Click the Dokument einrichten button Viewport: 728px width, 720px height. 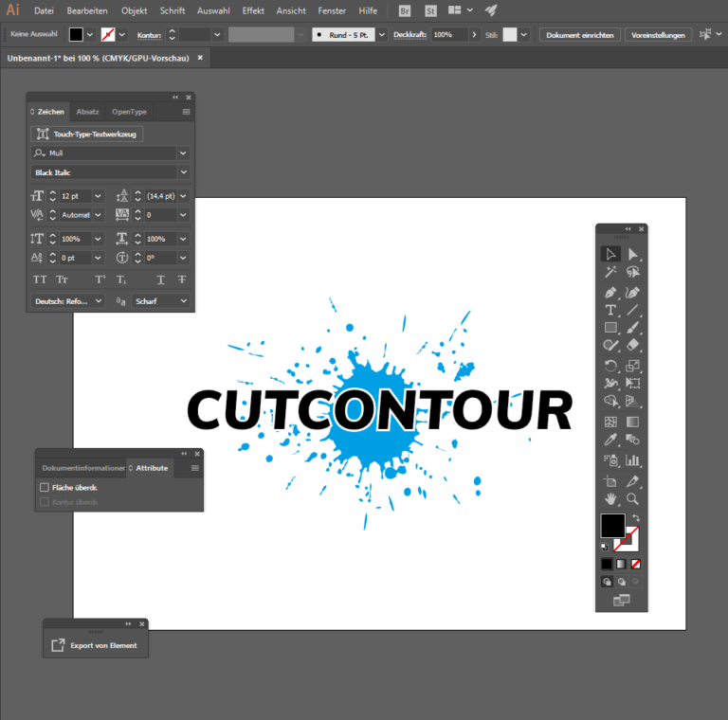(x=579, y=35)
